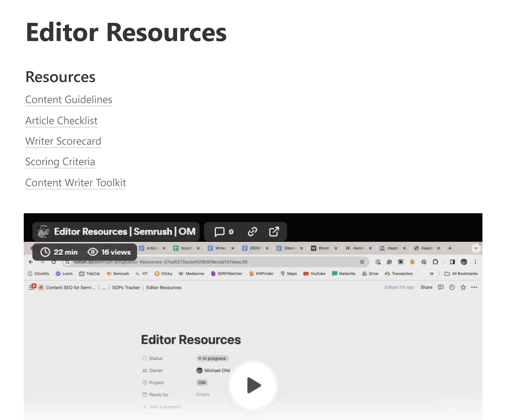506x420 pixels.
Task: Open the SOPs Tracker breadcrumb
Action: (126, 287)
